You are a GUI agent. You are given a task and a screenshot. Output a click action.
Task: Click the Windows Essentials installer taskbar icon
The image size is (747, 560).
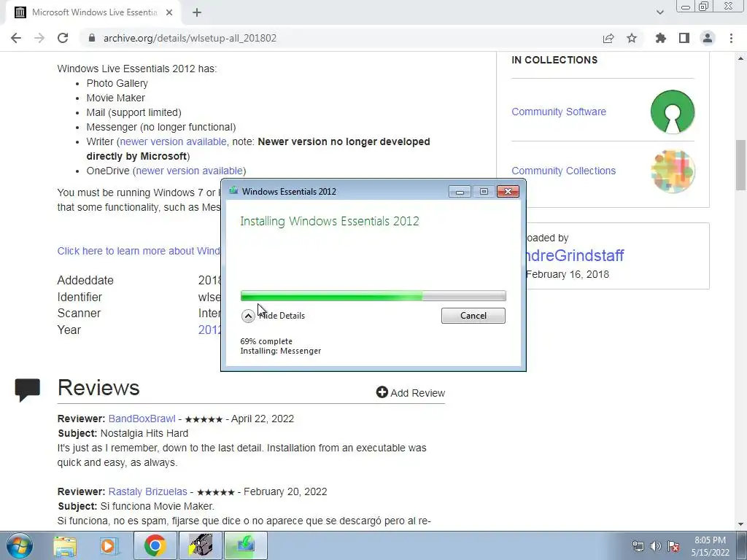coord(246,545)
